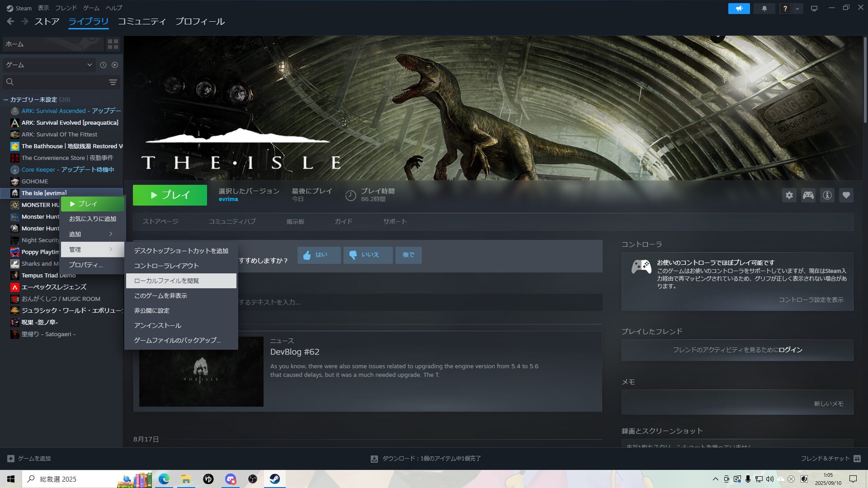
Task: Open the プロフィール tab
Action: pyautogui.click(x=200, y=21)
